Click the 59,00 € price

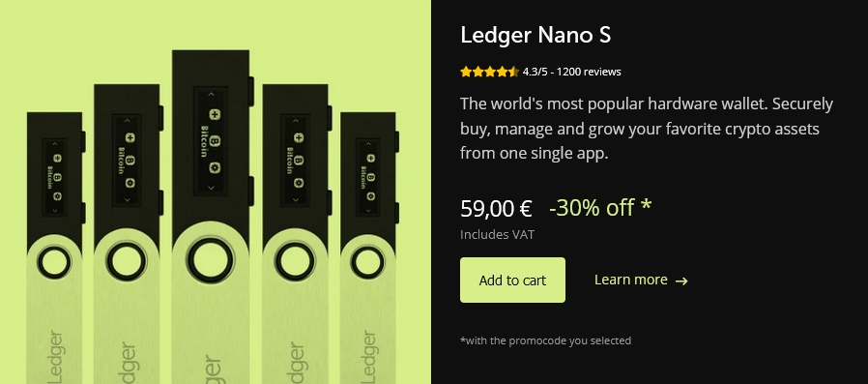[496, 208]
